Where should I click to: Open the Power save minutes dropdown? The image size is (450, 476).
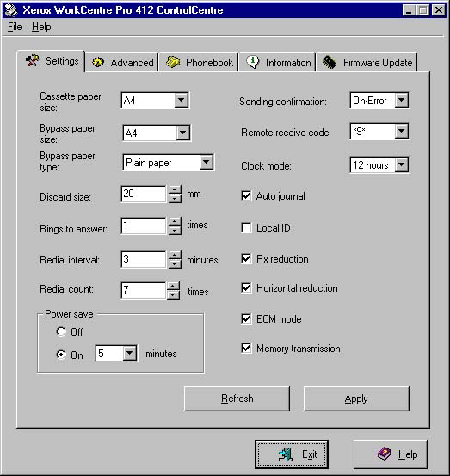point(130,353)
